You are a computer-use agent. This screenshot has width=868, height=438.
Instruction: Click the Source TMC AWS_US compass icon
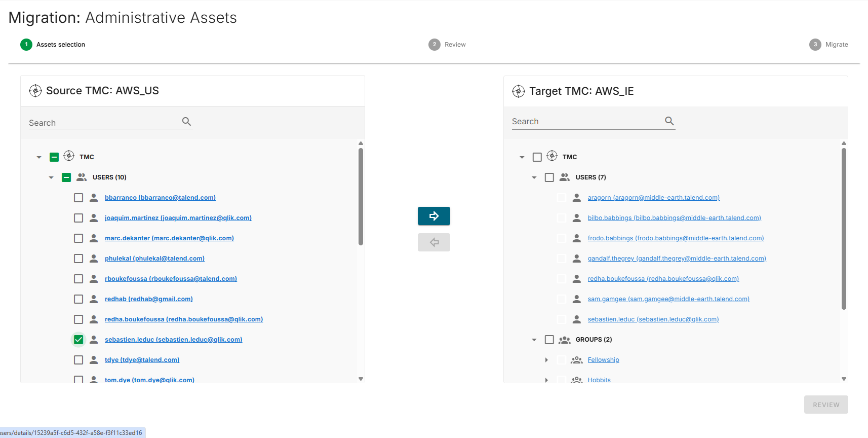35,91
